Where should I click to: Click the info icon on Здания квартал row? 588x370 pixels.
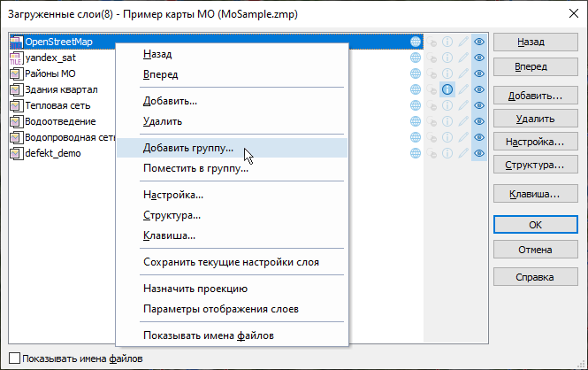pyautogui.click(x=447, y=89)
